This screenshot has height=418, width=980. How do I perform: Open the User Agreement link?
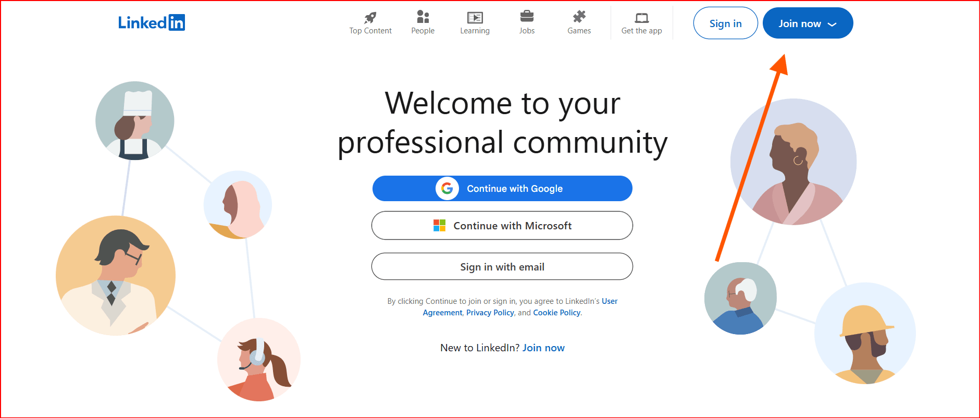(609, 301)
